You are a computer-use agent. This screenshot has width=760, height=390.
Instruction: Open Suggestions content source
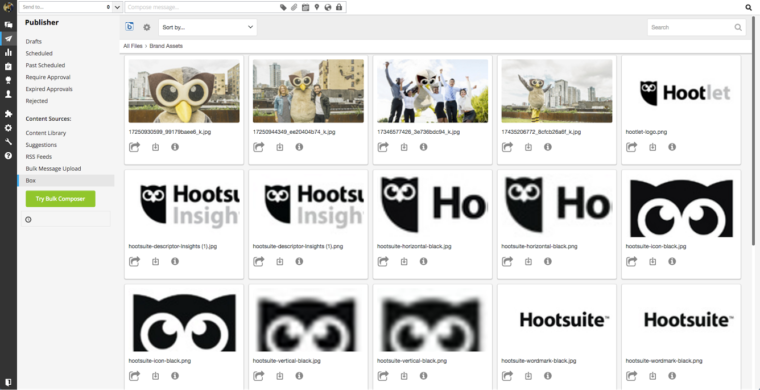coord(41,145)
